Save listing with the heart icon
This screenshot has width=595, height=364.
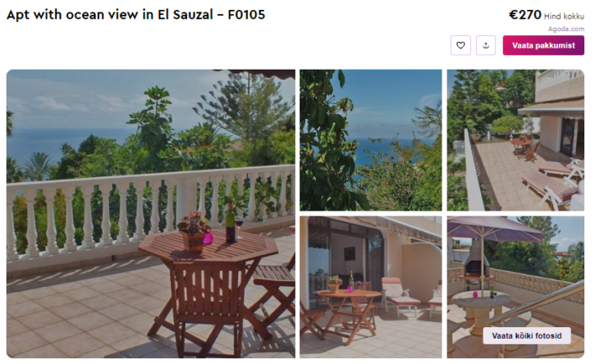(x=460, y=46)
